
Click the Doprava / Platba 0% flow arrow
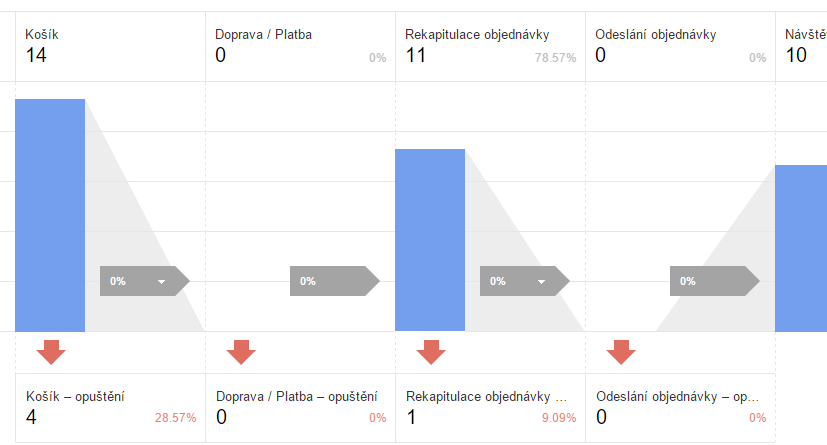point(335,281)
